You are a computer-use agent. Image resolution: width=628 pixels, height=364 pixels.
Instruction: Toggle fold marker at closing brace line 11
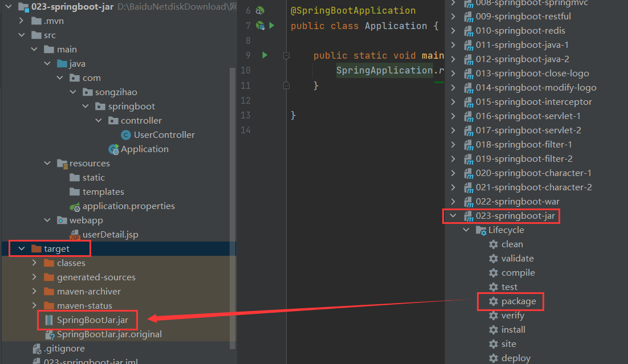[x=286, y=85]
